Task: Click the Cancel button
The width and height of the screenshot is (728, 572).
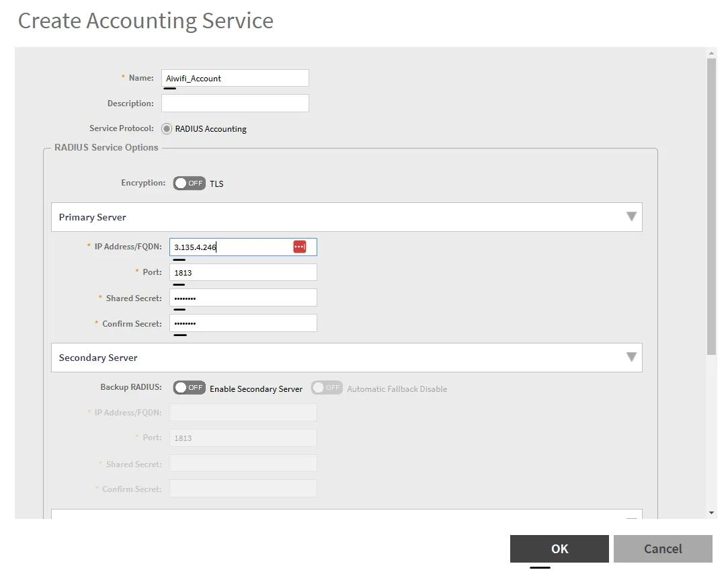Action: point(663,548)
